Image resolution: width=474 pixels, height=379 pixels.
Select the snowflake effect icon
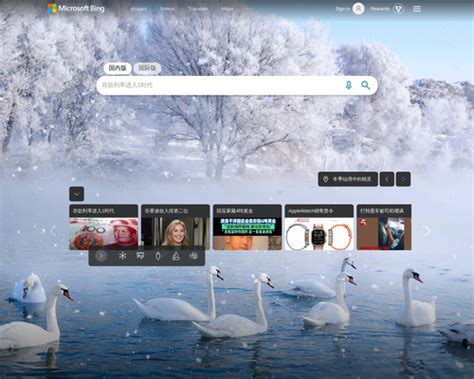[x=123, y=256]
